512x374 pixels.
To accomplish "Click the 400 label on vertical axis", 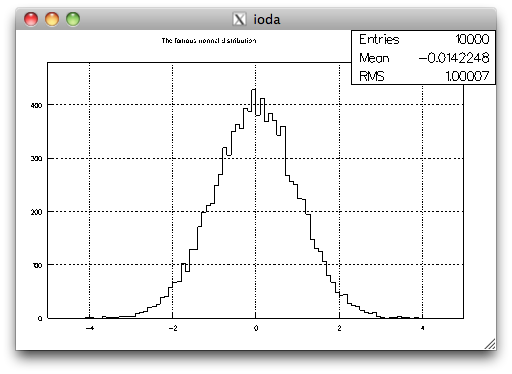I will point(36,105).
